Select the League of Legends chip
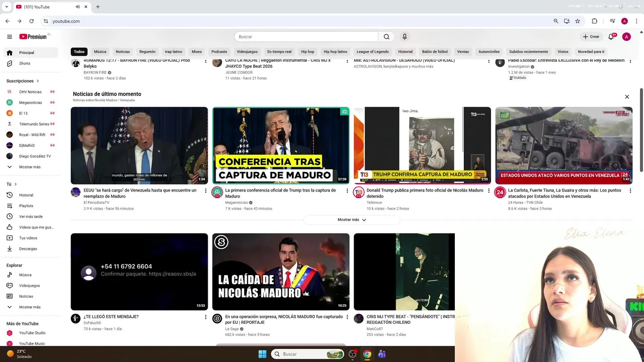Viewport: 644px width, 362px height. pos(372,52)
